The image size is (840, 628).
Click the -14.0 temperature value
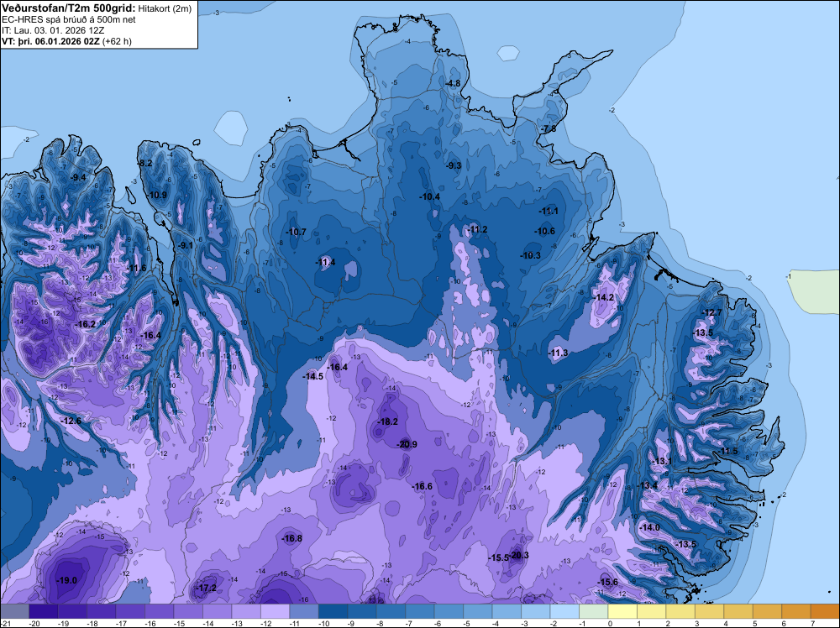(650, 527)
